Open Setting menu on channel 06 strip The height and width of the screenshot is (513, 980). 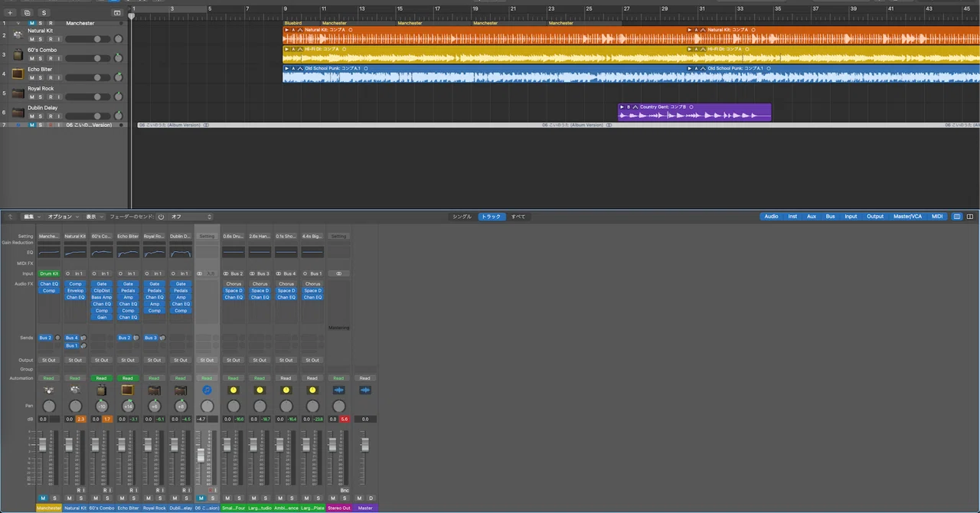[207, 236]
